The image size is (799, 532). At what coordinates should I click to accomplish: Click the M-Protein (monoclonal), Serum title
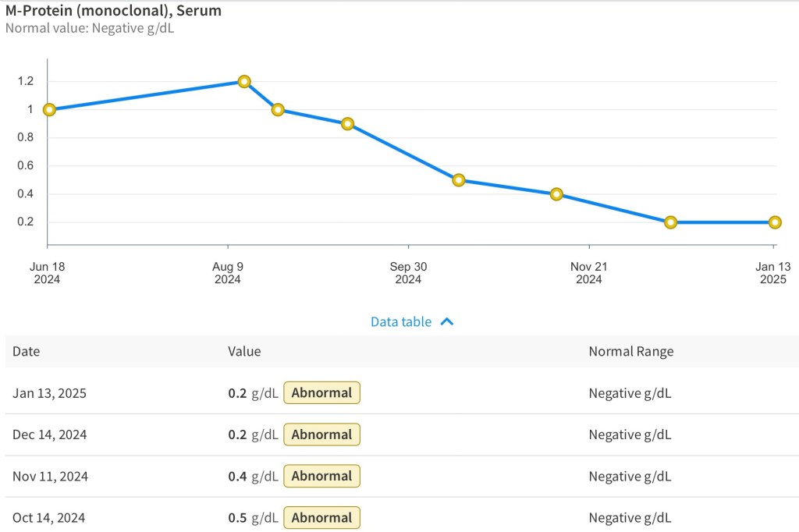113,11
